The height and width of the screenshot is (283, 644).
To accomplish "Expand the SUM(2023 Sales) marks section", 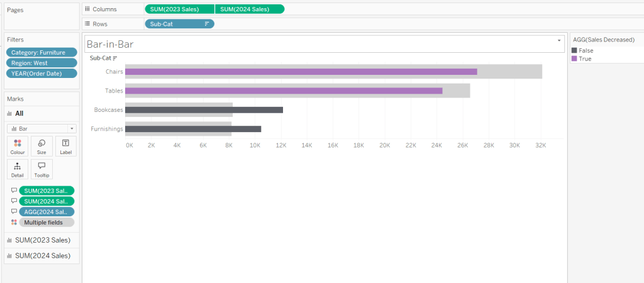I will click(42, 240).
